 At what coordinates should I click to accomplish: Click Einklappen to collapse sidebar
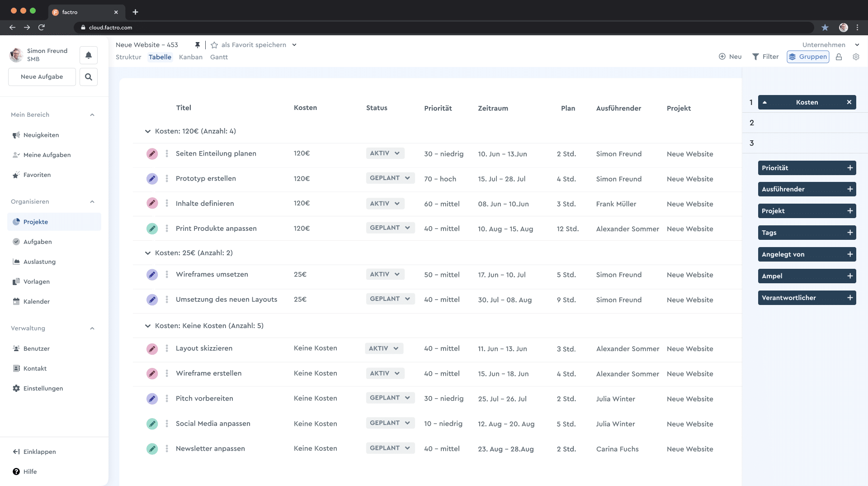[35, 452]
